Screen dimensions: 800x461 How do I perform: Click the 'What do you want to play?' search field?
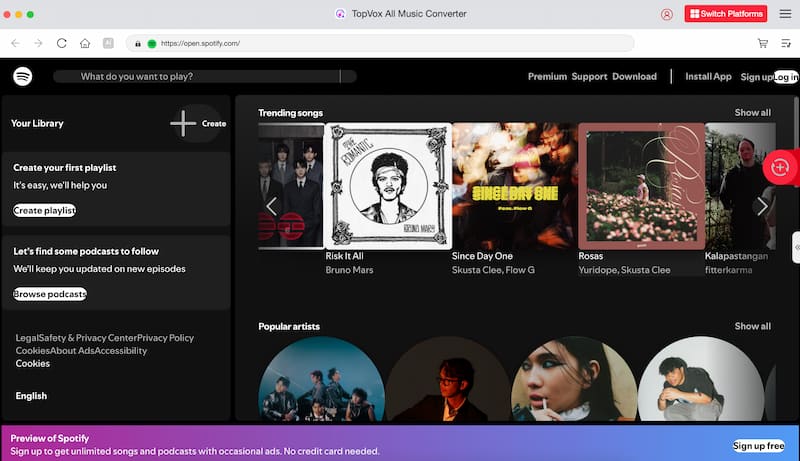coord(205,76)
